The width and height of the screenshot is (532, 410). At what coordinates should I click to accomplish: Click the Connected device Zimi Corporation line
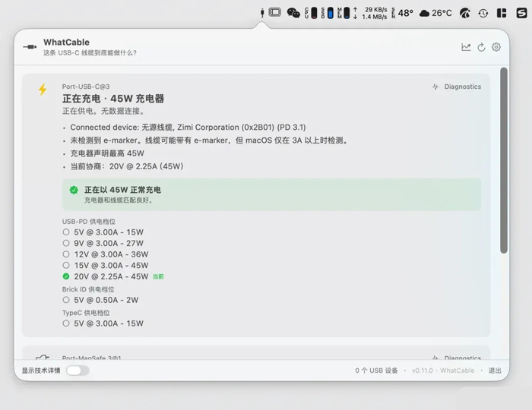188,128
